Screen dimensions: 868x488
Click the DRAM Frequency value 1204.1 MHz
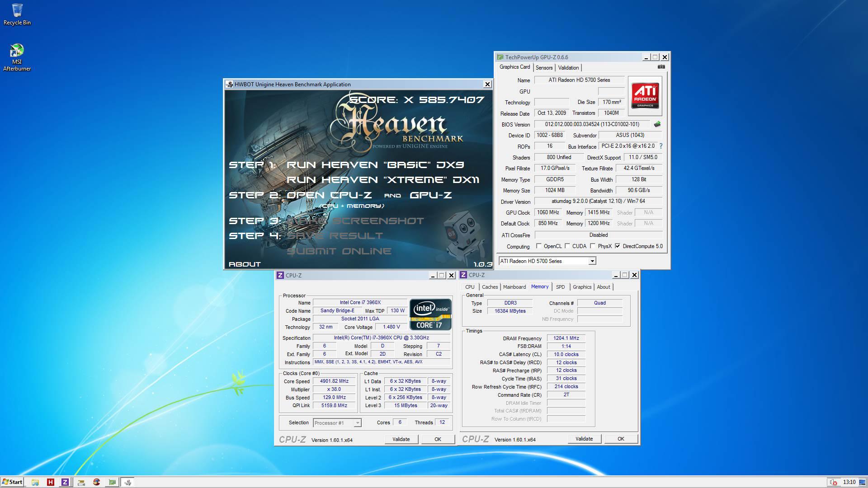(566, 338)
